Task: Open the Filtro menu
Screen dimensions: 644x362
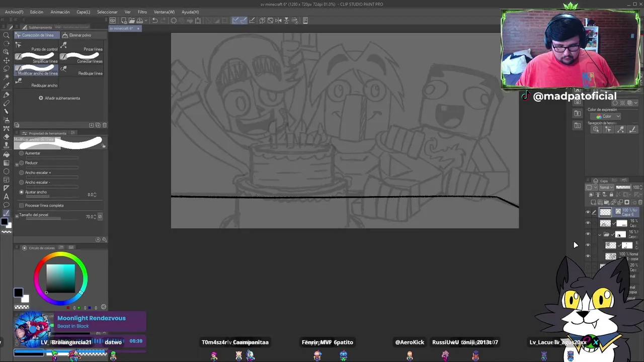Action: pyautogui.click(x=142, y=12)
